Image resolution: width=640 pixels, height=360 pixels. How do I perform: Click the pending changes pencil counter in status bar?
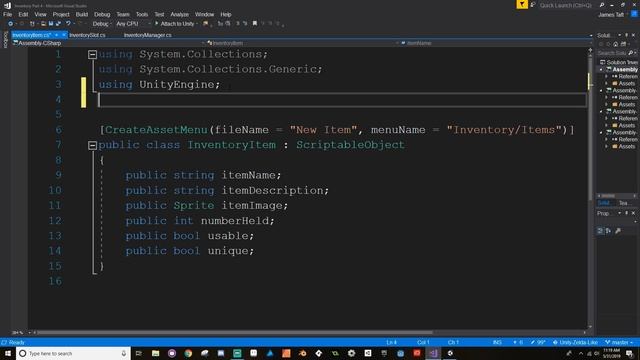(x=538, y=342)
